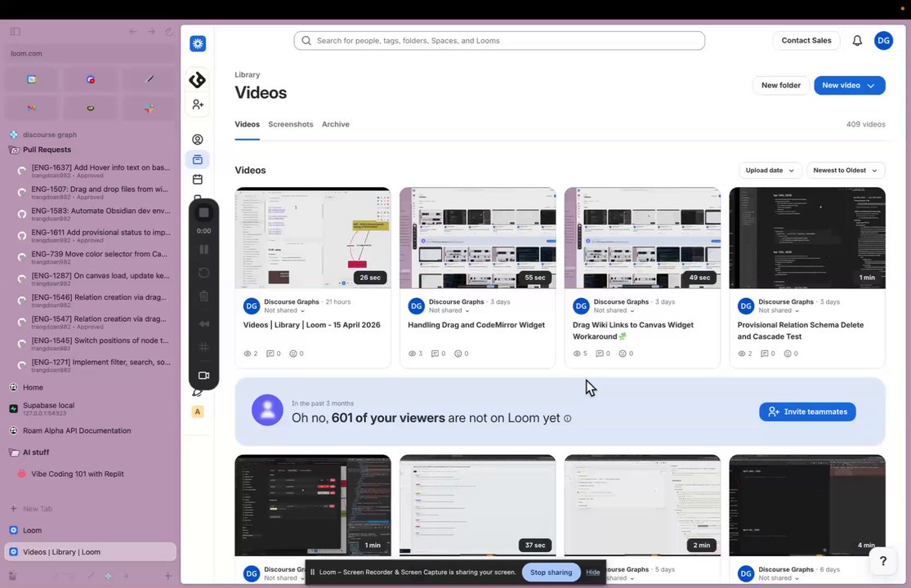Open the DG account avatar menu

(x=883, y=41)
